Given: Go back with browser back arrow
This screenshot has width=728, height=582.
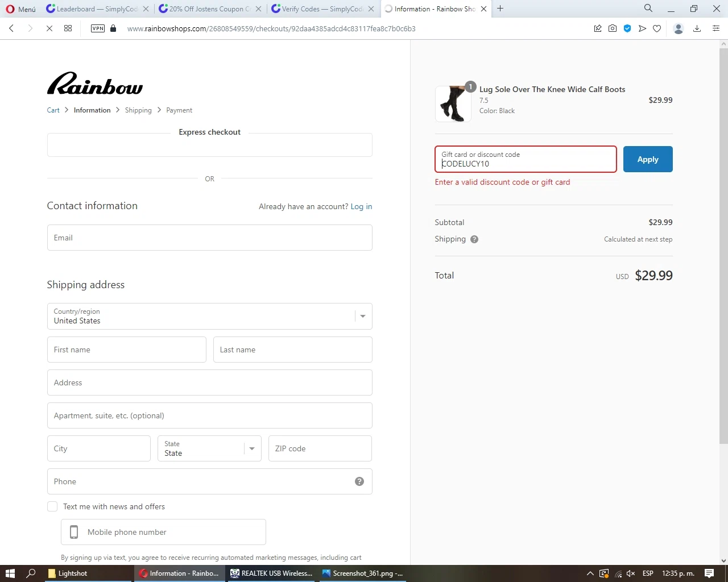Looking at the screenshot, I should (x=11, y=28).
